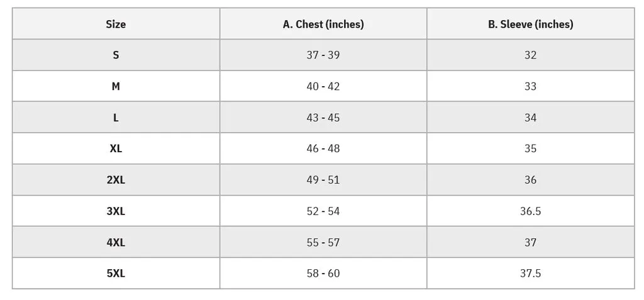Click chest value 58 - 60
The image size is (644, 300).
323,274
